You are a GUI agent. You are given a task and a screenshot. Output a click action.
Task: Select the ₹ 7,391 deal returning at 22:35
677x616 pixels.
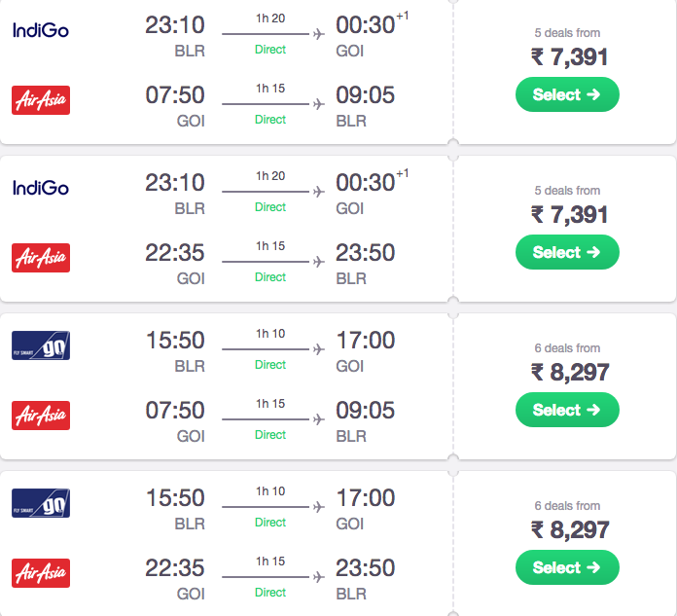click(567, 252)
